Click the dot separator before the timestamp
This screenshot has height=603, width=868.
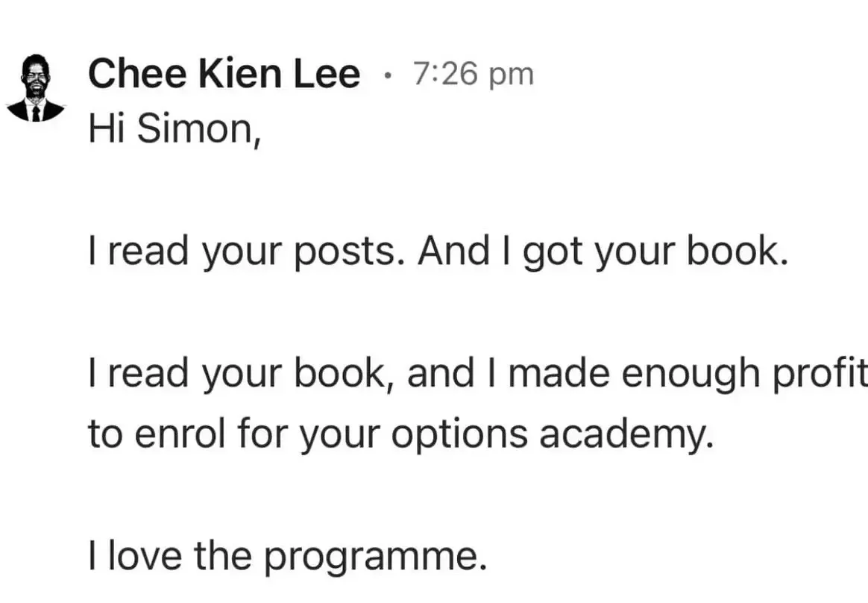point(386,75)
